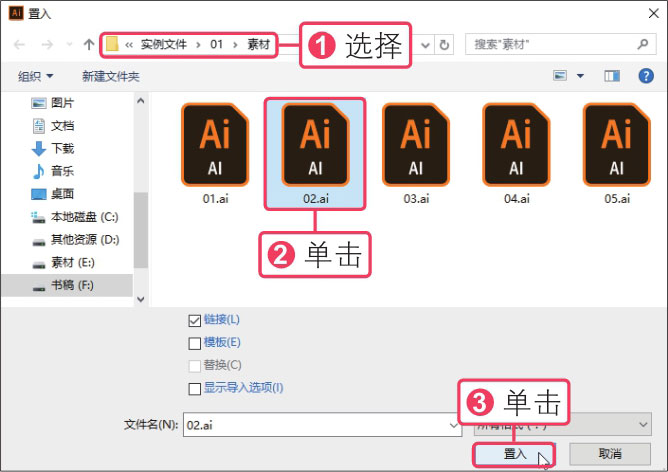Viewport: 668px width, 472px height.
Task: Select the 03.ai file icon
Action: click(x=416, y=145)
